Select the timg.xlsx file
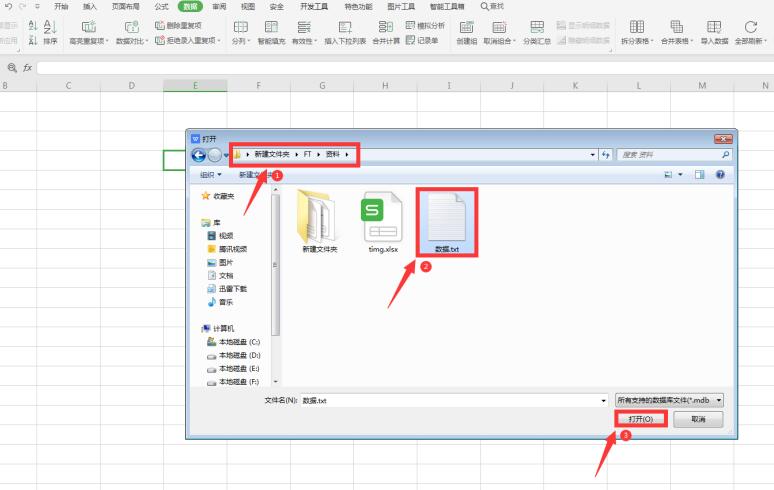This screenshot has height=490, width=774. click(x=383, y=223)
